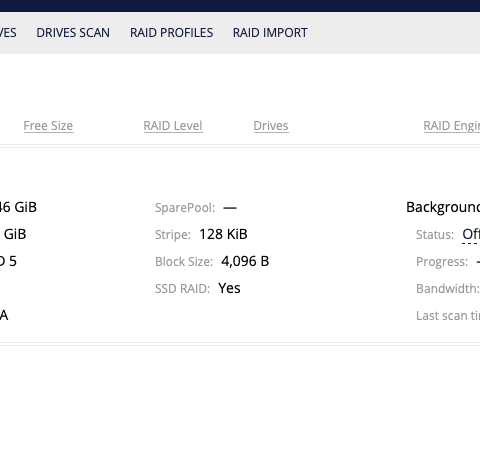Select the Block Size value 4,096 B
Image resolution: width=480 pixels, height=472 pixels.
tap(245, 261)
